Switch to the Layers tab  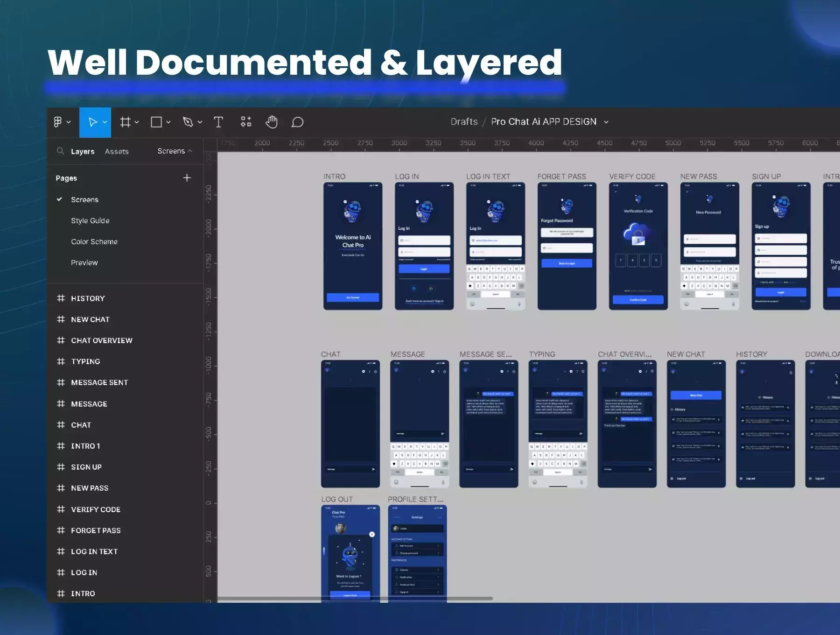(x=83, y=151)
